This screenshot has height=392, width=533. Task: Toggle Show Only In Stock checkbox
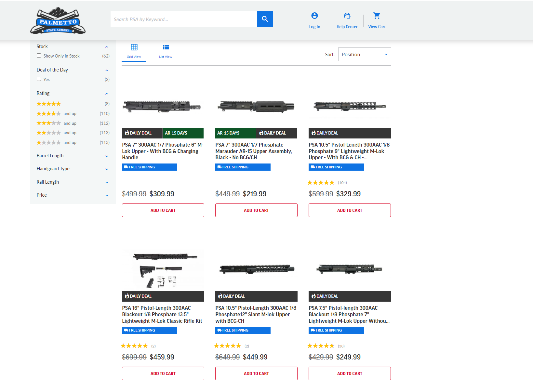[39, 56]
